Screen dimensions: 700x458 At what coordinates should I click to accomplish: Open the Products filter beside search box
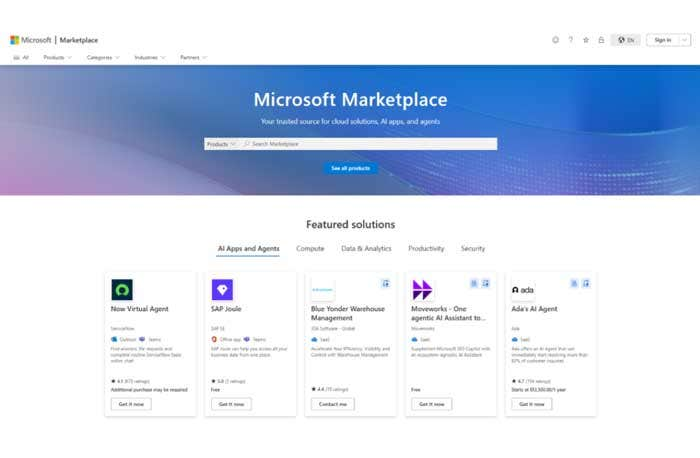click(221, 144)
